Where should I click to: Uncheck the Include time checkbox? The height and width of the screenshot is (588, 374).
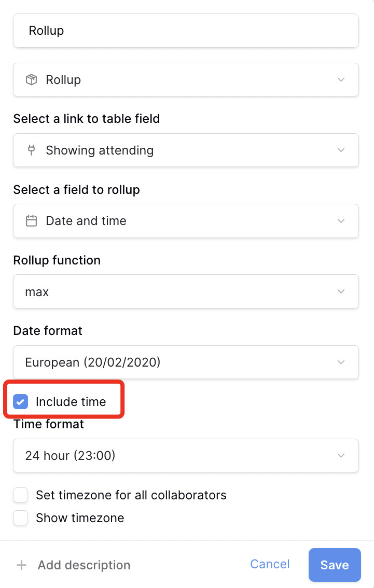(x=21, y=402)
